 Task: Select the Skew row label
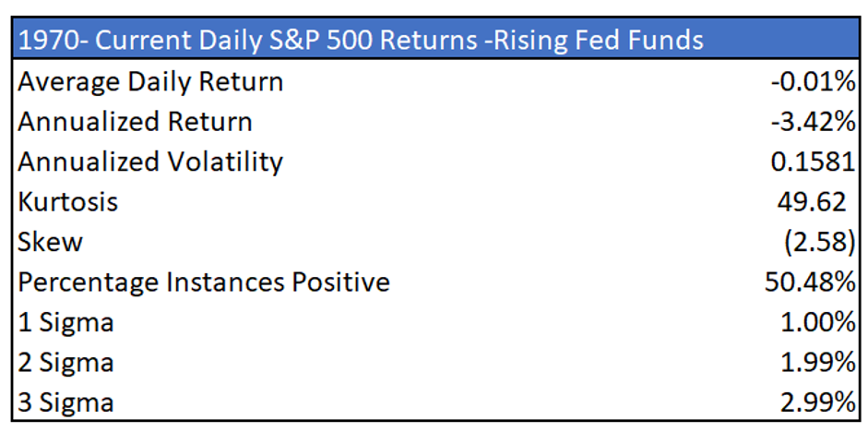pyautogui.click(x=51, y=242)
